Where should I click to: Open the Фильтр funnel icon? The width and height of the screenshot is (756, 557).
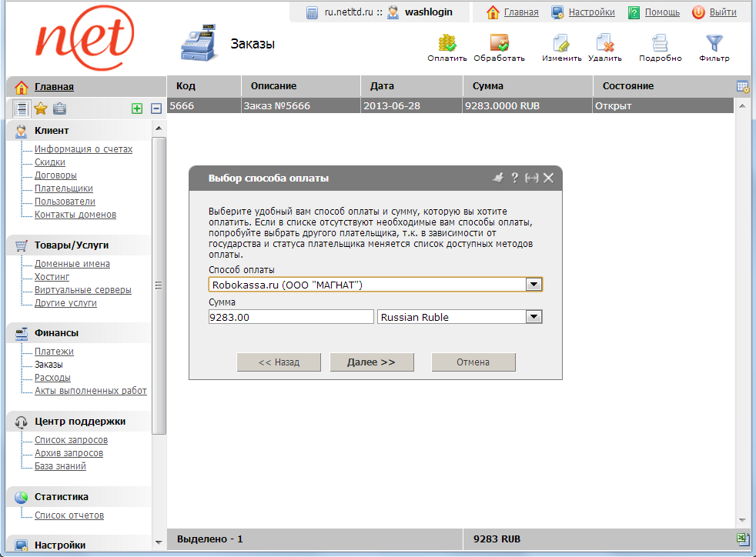(714, 43)
